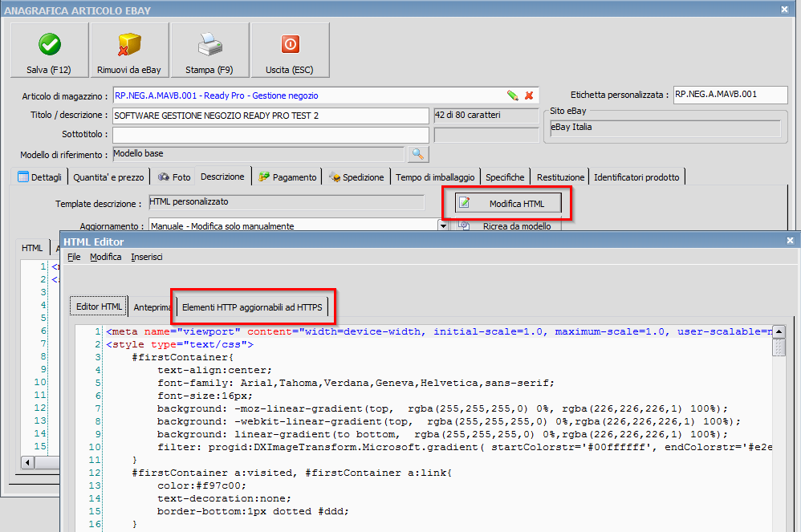
Task: Click the -webkit-linear-gradient background code line
Action: tap(449, 421)
